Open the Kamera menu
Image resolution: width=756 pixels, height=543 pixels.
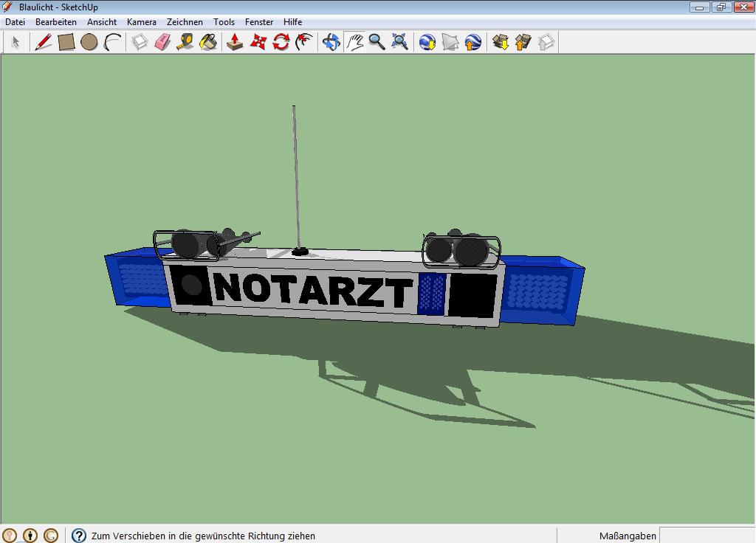(141, 22)
